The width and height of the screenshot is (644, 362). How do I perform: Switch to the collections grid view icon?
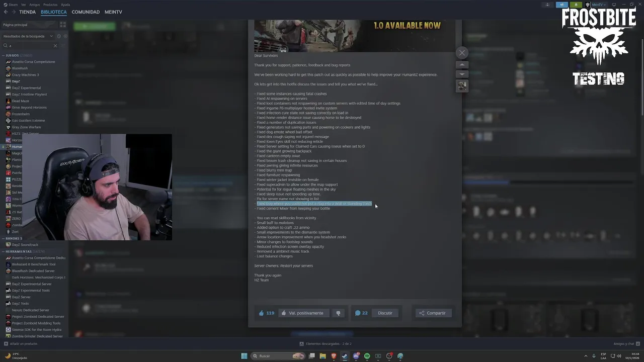[63, 25]
